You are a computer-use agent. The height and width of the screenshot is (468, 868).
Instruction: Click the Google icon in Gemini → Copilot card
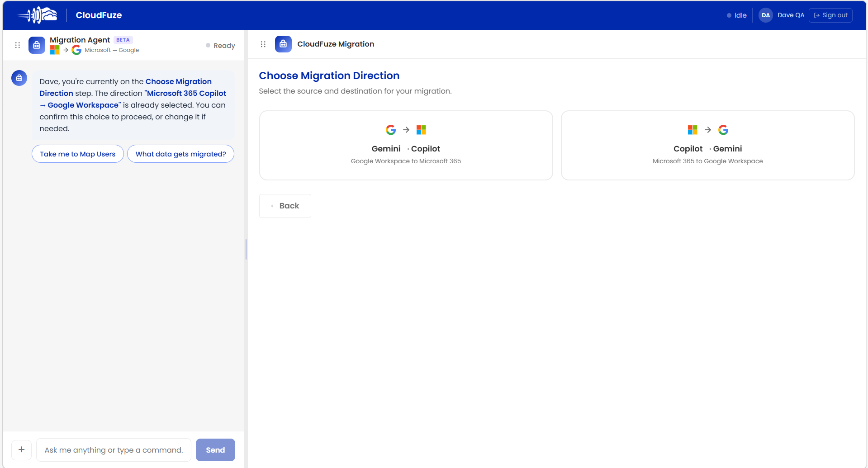(x=391, y=130)
